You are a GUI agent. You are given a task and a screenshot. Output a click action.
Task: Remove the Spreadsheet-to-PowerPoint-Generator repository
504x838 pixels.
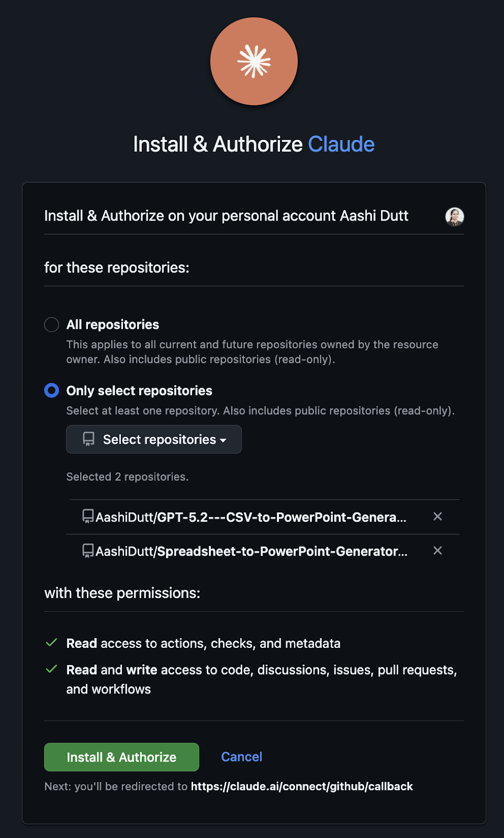(x=438, y=550)
